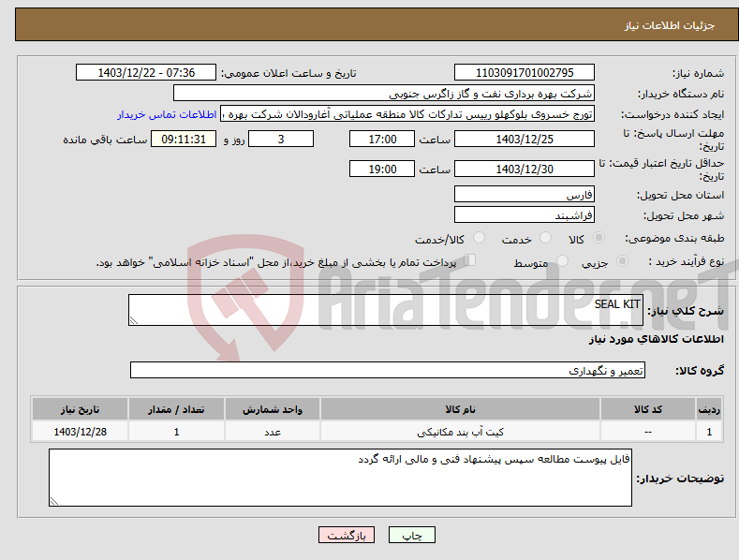Toggle the اسناد خزانه اسلامی payment checkbox
739x560 pixels.
(470, 260)
